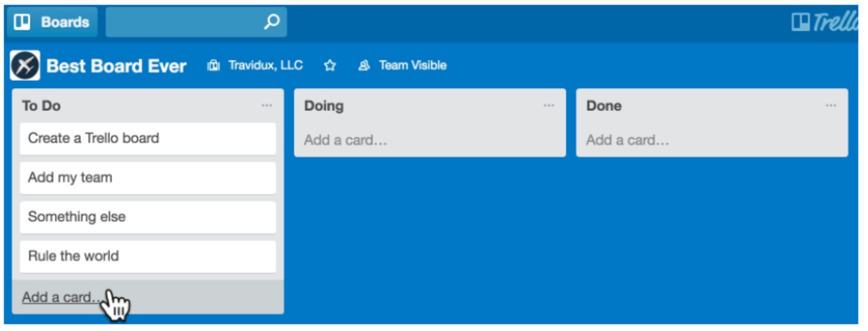Click the Travidux, LLC organization briefcase icon

pyautogui.click(x=214, y=65)
